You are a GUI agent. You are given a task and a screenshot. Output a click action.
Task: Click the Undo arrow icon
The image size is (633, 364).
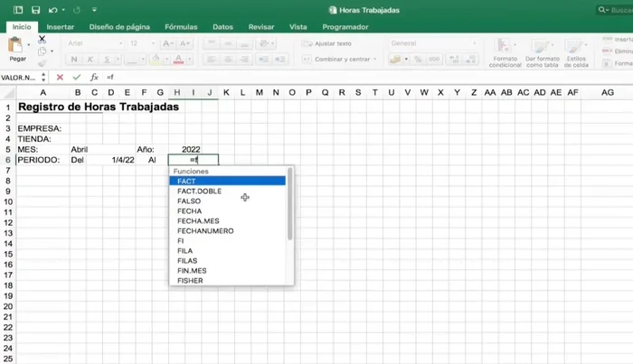click(53, 10)
